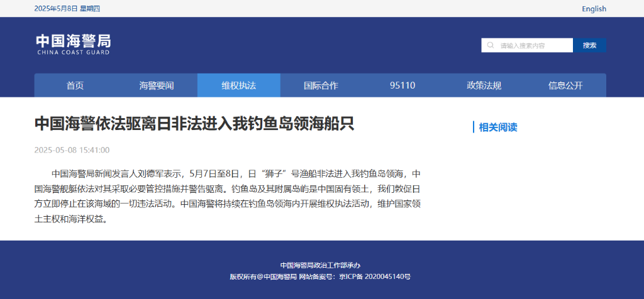Open the 信息公开 navigation tab
The image size is (644, 299).
coord(565,85)
